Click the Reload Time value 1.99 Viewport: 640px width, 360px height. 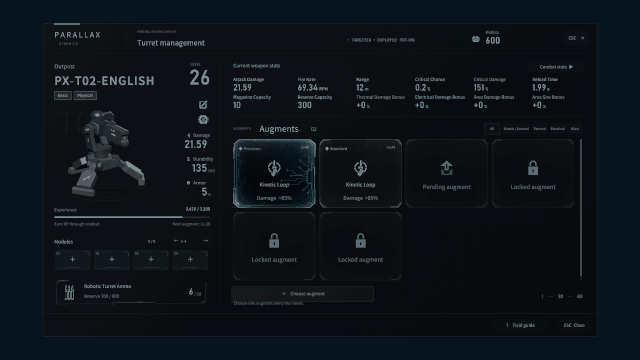pos(541,88)
